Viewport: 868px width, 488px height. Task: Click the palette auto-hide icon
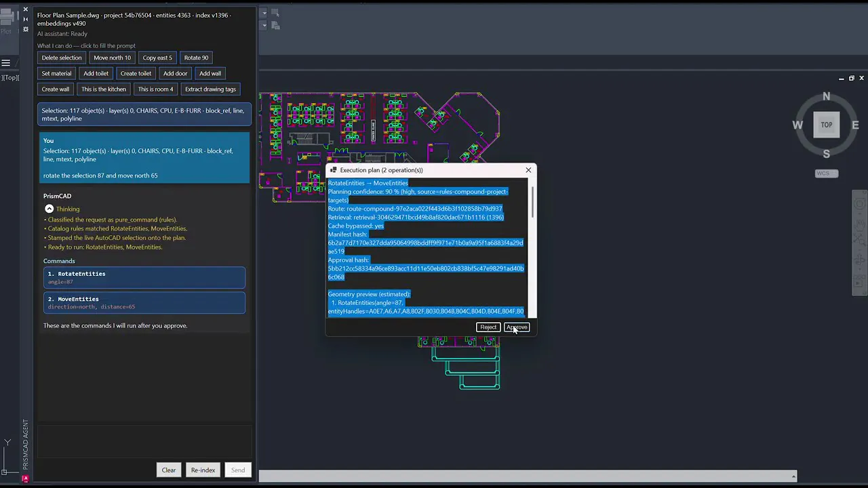click(x=26, y=20)
